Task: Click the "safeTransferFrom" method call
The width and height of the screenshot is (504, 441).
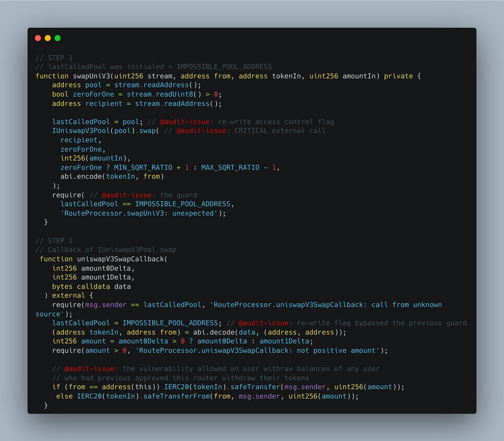Action: [x=176, y=396]
